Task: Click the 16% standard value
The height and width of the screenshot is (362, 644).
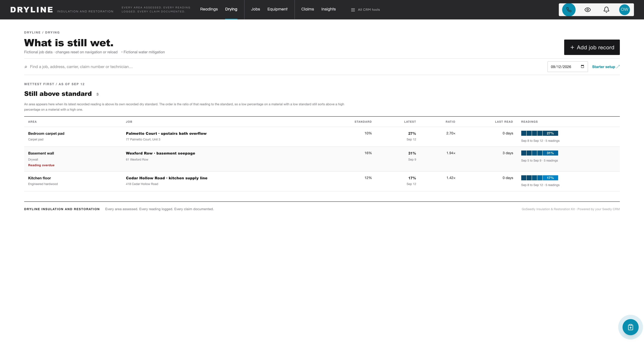Action: point(368,153)
